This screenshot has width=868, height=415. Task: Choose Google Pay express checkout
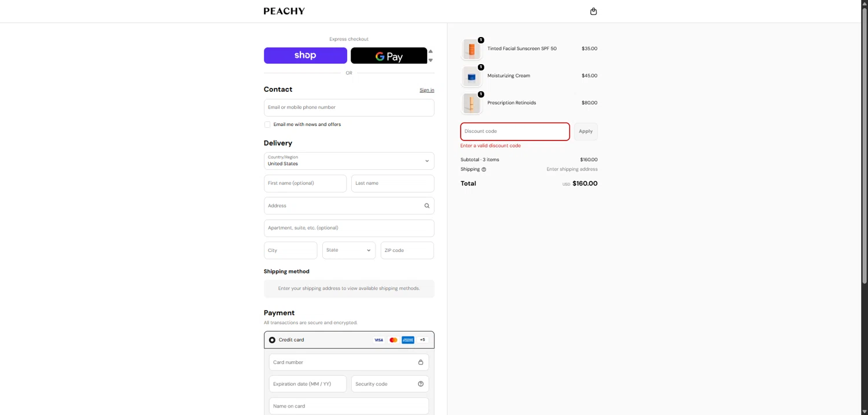(x=389, y=55)
